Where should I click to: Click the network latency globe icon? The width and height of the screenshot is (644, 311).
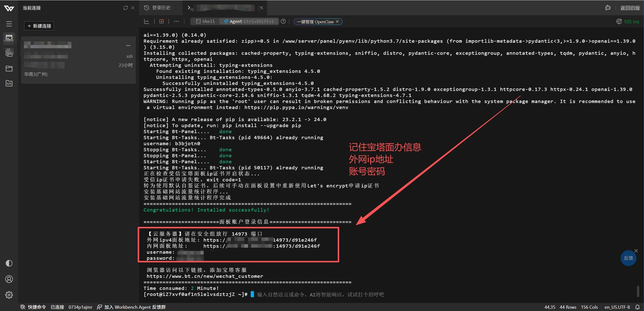[x=619, y=22]
